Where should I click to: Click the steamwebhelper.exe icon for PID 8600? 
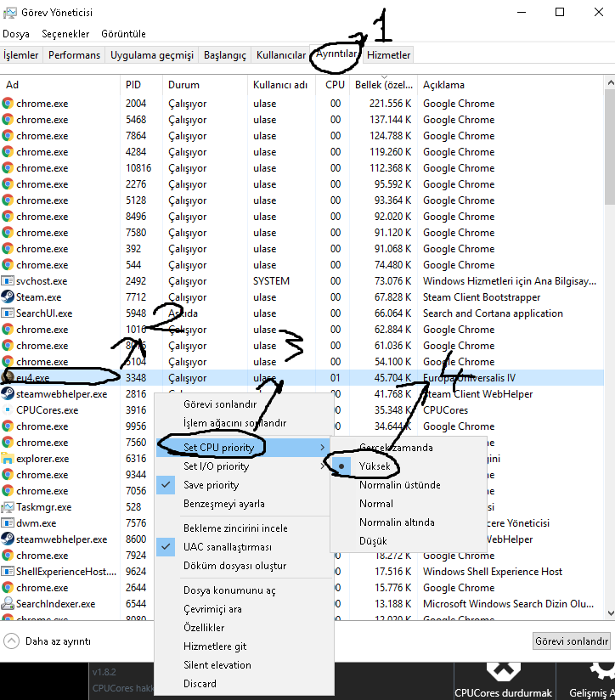click(x=7, y=539)
